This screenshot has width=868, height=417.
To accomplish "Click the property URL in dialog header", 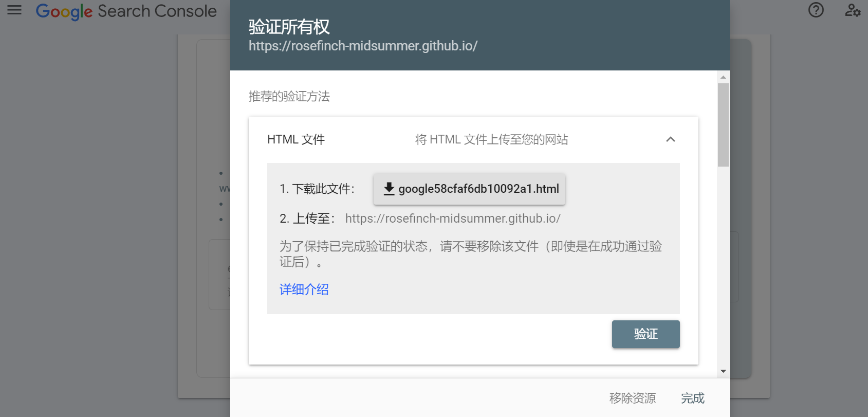I will tap(363, 46).
